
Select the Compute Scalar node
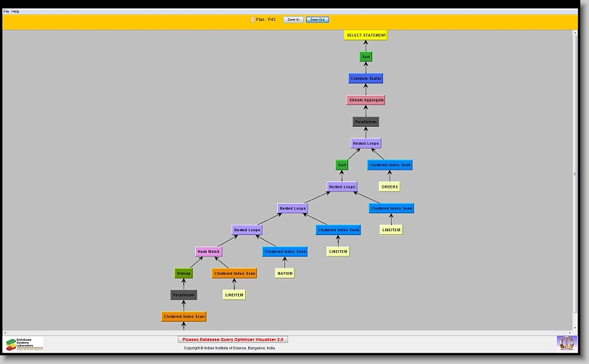click(x=366, y=78)
